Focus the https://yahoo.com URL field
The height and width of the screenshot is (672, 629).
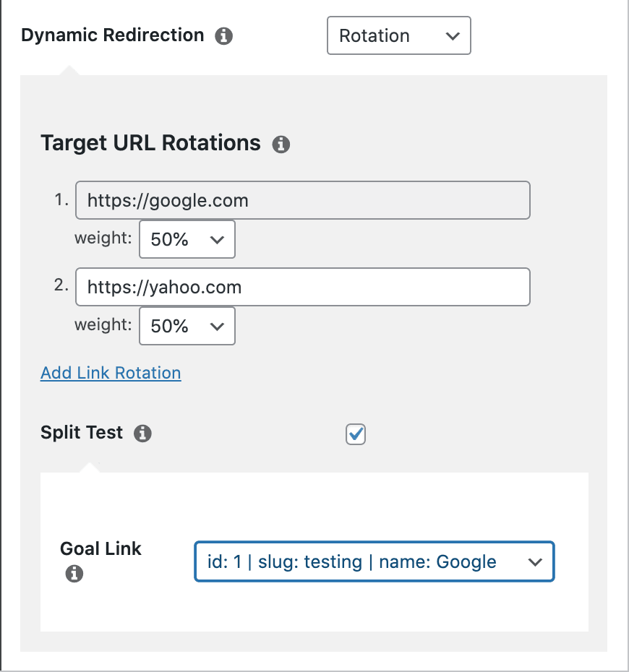click(x=302, y=287)
